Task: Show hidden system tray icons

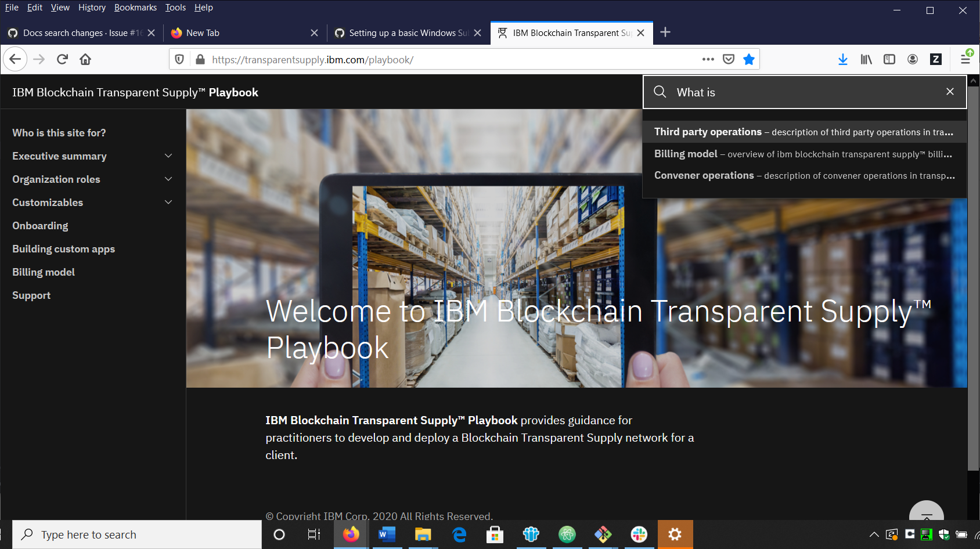Action: (874, 534)
